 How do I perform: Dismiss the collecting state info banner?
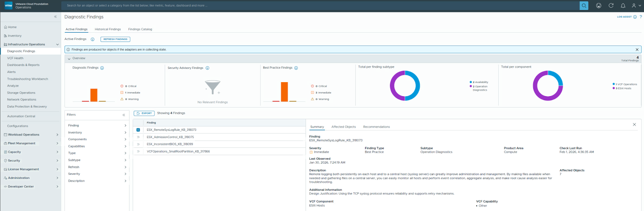pyautogui.click(x=637, y=50)
